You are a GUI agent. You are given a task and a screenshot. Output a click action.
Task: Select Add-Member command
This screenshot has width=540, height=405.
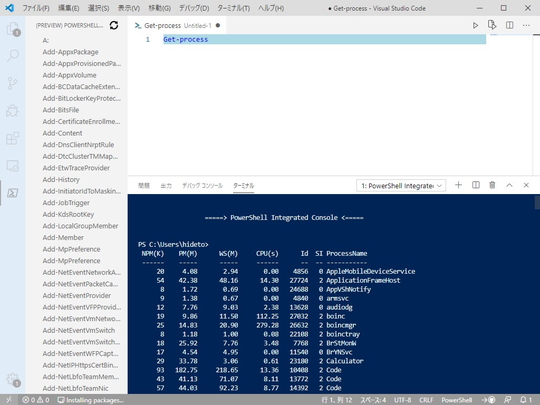point(63,237)
